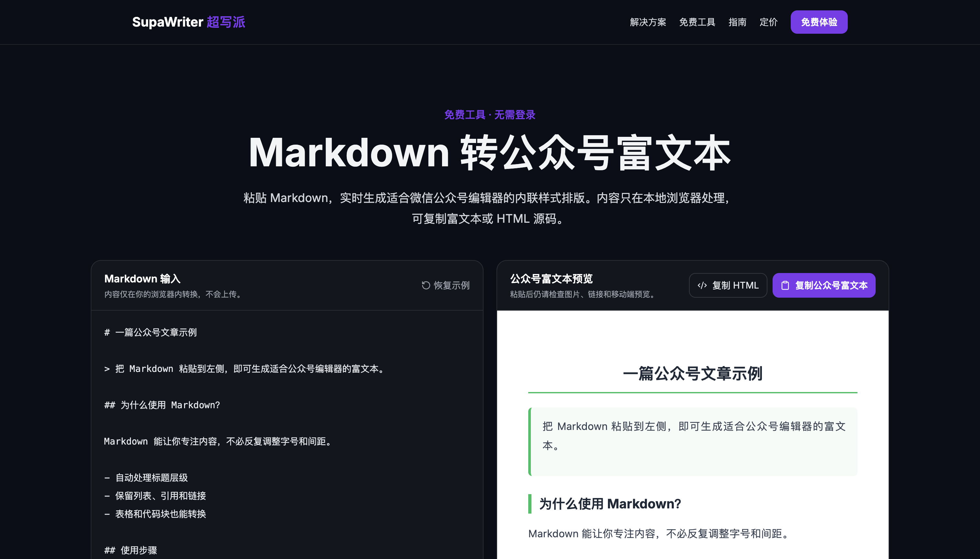The height and width of the screenshot is (559, 980).
Task: Click hint '内容仅在你的浏览器内转换，不会上传。'
Action: (174, 294)
